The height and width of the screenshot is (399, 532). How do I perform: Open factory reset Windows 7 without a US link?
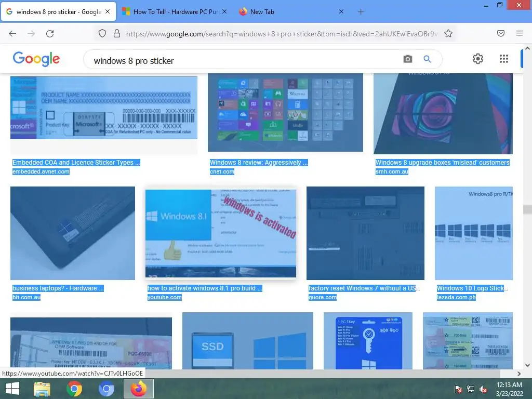pos(364,288)
